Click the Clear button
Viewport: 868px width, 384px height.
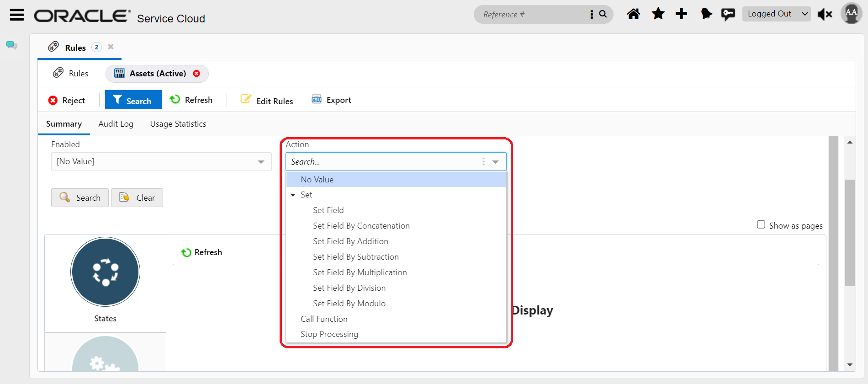point(137,198)
